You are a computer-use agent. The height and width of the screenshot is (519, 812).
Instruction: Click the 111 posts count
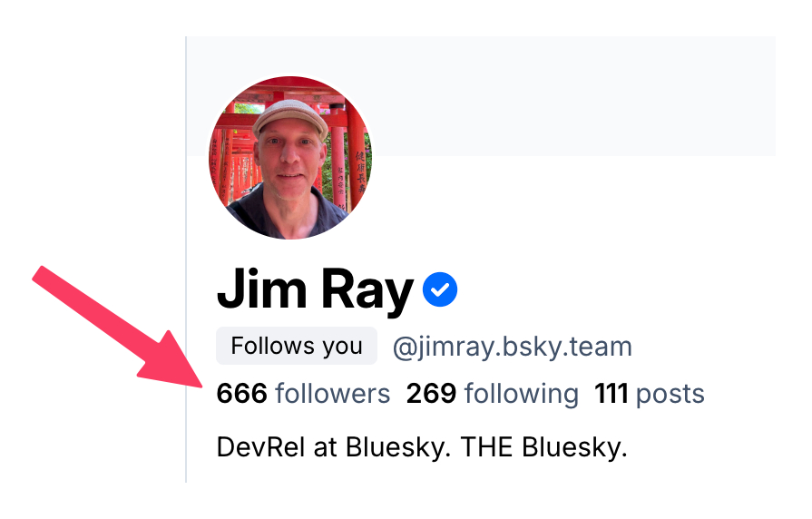650,394
